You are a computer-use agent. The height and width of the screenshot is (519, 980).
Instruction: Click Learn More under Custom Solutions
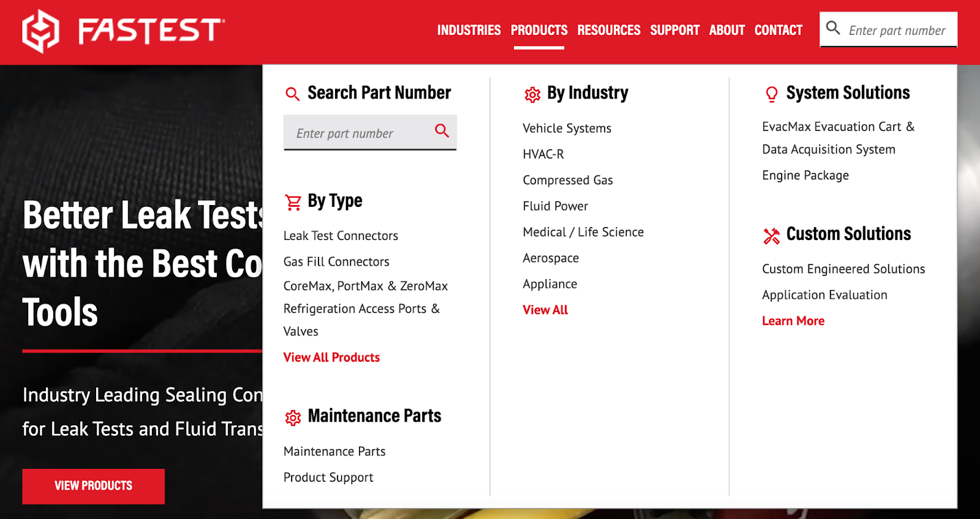[x=793, y=321]
